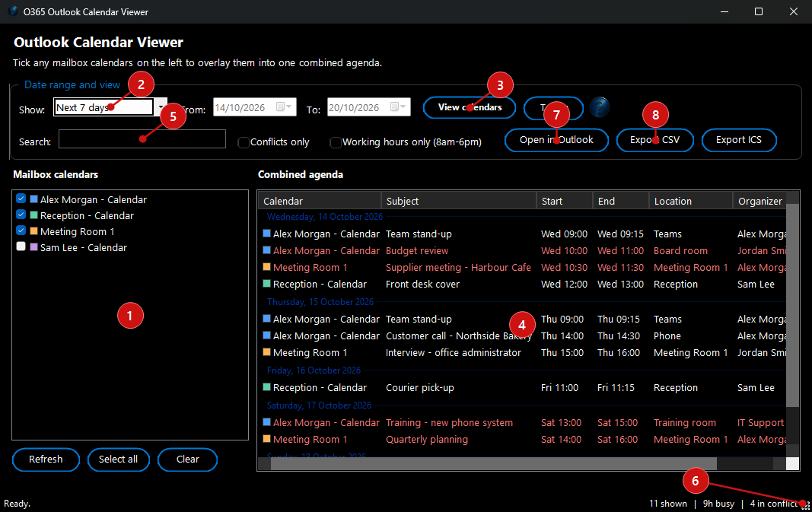812x512 pixels.
Task: Click the blue square icon on the Budget review row
Action: [266, 250]
